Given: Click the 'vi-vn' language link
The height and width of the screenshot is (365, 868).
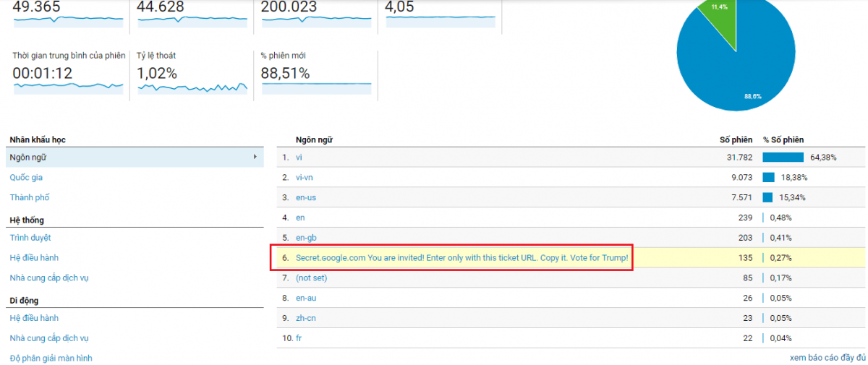Looking at the screenshot, I should pos(304,177).
